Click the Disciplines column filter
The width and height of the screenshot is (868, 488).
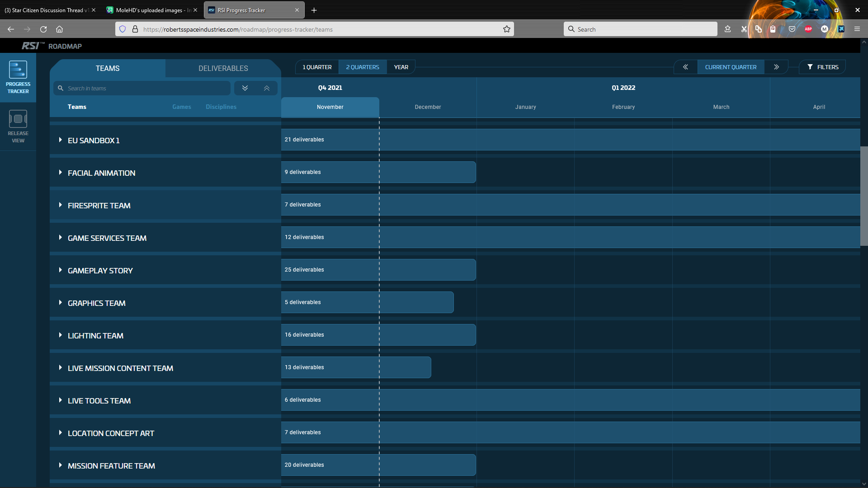(x=221, y=107)
